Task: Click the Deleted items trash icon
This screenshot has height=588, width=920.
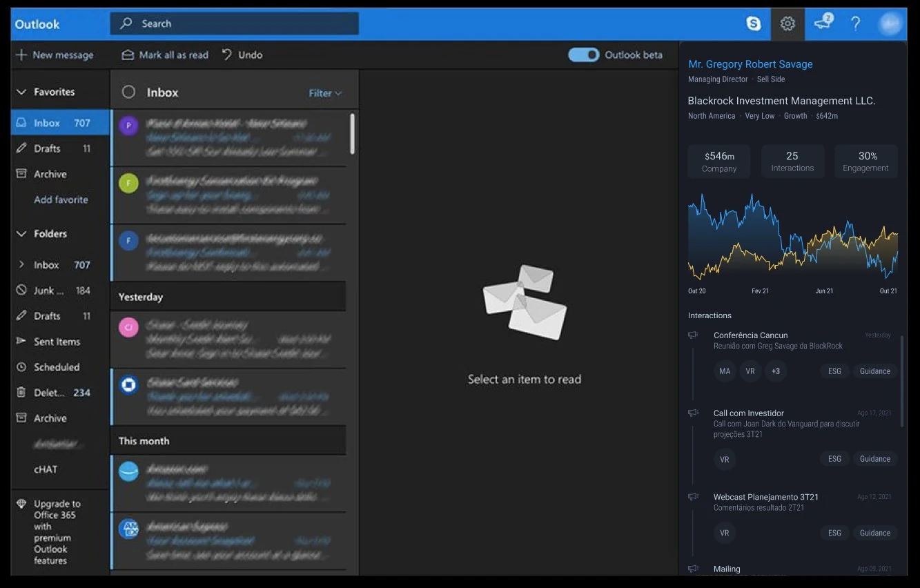Action: tap(21, 393)
